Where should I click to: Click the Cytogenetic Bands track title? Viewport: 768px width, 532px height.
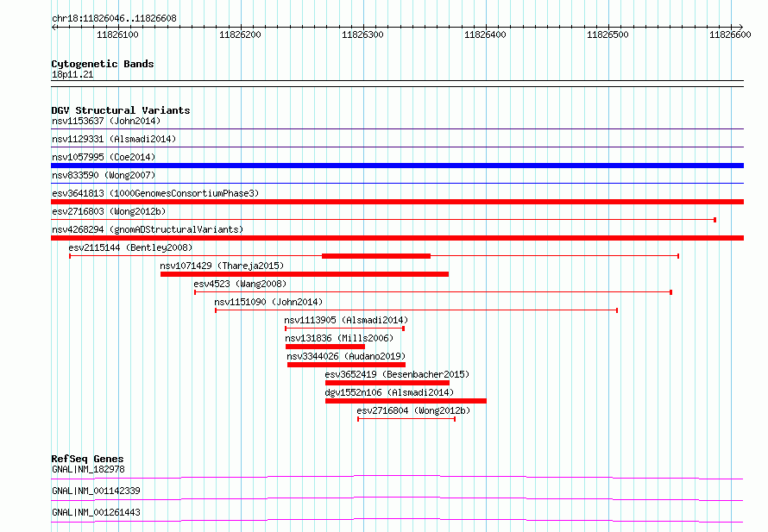(x=103, y=64)
